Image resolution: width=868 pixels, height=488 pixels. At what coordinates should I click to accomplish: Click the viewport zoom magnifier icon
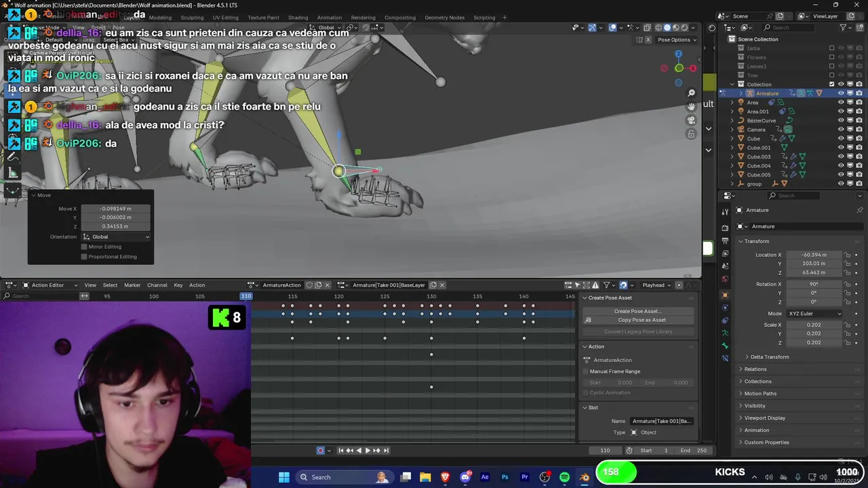[x=691, y=93]
